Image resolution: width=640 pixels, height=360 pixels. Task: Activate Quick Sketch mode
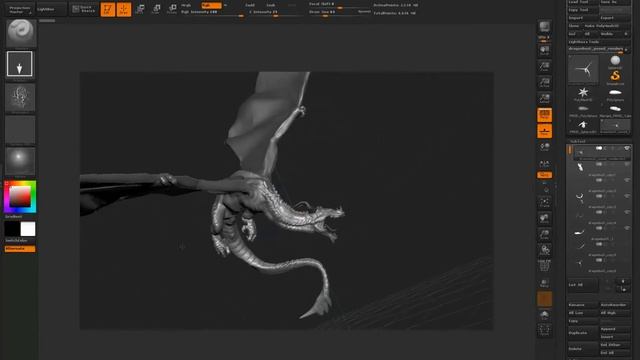[84, 9]
